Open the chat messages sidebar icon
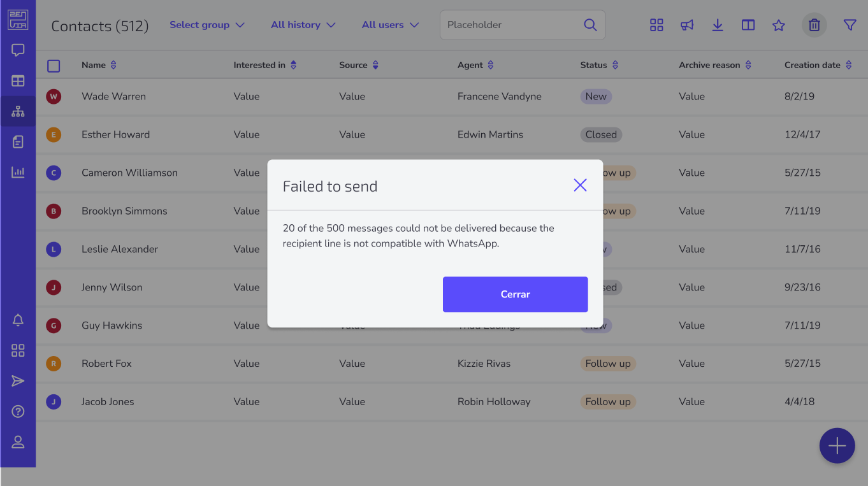Image resolution: width=868 pixels, height=486 pixels. pyautogui.click(x=18, y=50)
